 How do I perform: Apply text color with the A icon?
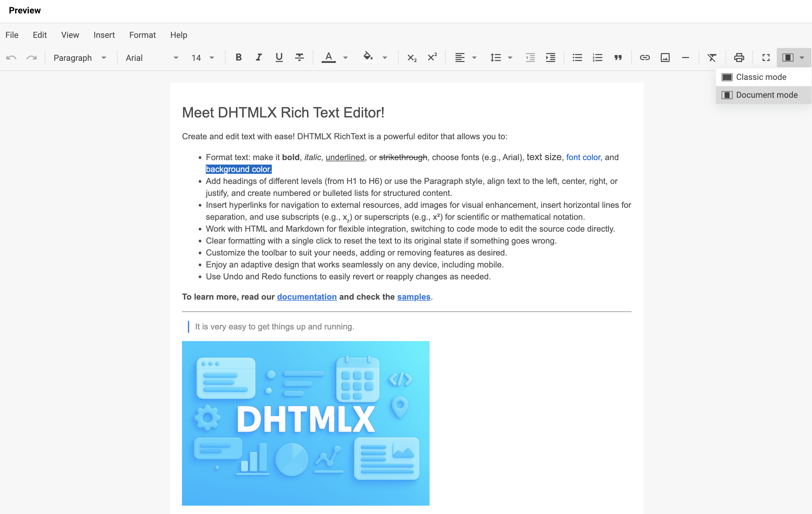[328, 58]
